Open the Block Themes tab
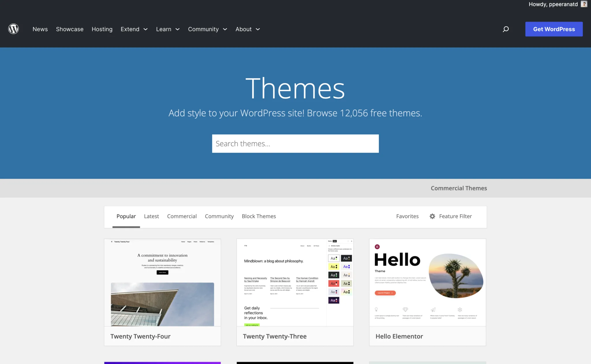This screenshot has height=364, width=591. coord(259,216)
